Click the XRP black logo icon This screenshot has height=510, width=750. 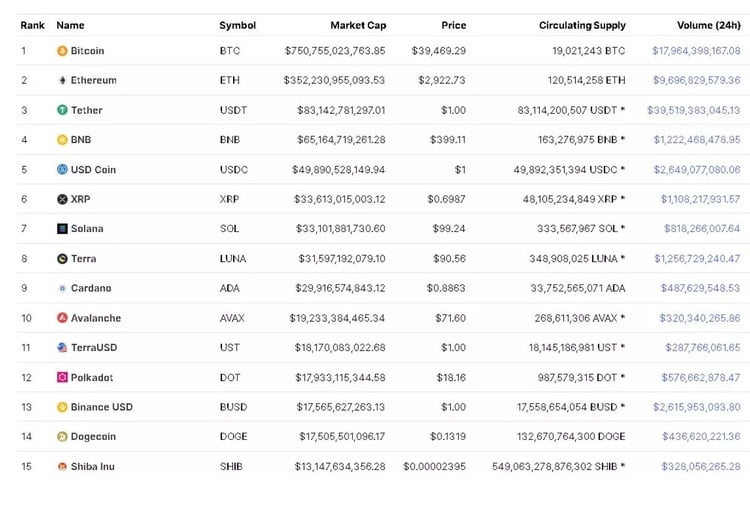click(62, 199)
